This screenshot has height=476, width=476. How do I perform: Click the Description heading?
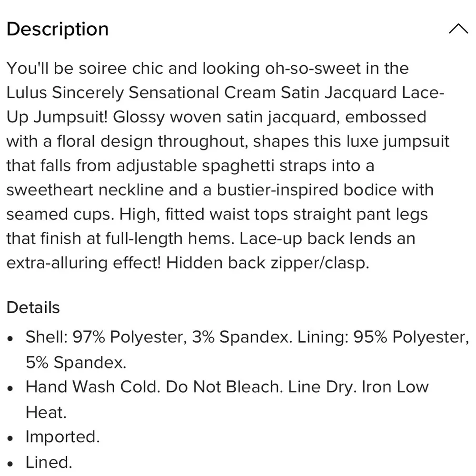pos(58,29)
